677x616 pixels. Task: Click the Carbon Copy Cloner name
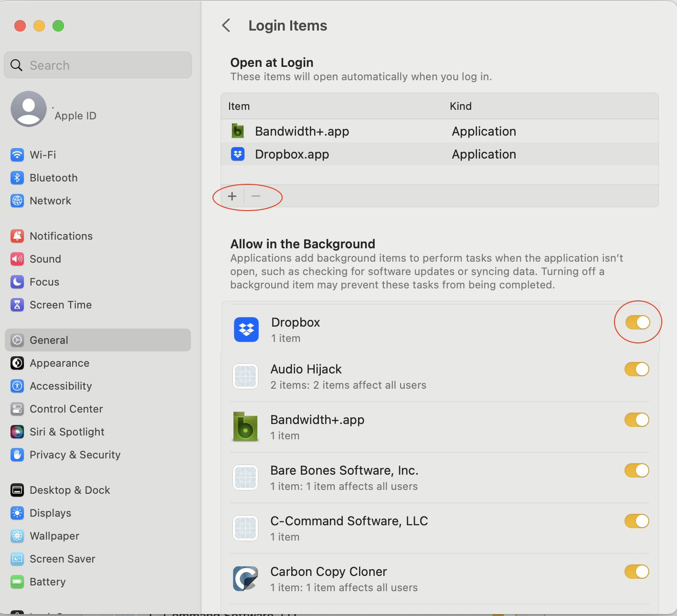(x=328, y=572)
